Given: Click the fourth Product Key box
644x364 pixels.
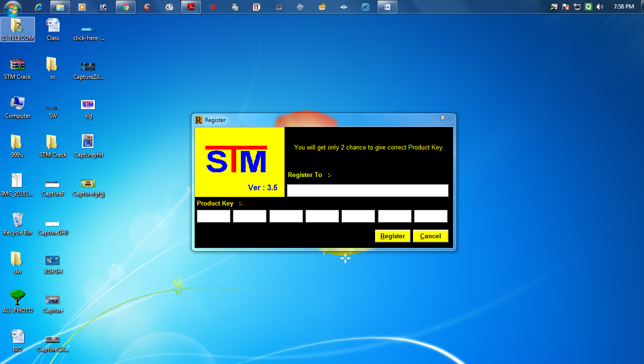Looking at the screenshot, I should click(322, 216).
